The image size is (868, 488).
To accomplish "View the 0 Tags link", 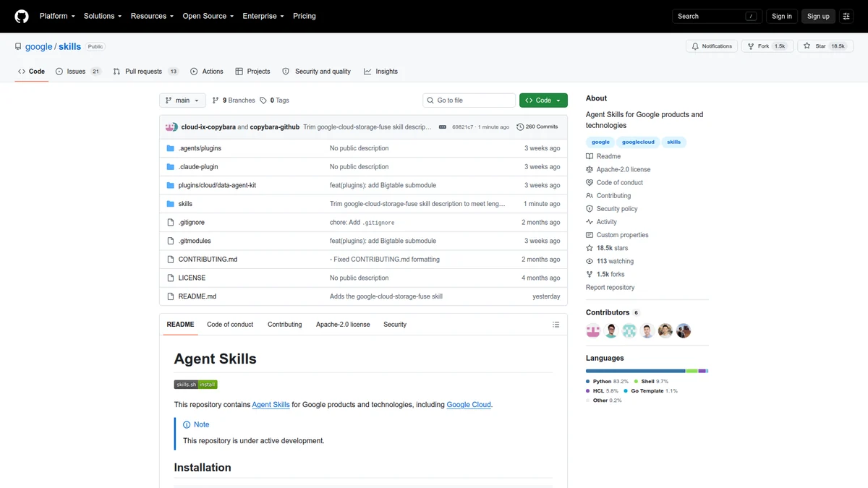I will (275, 100).
